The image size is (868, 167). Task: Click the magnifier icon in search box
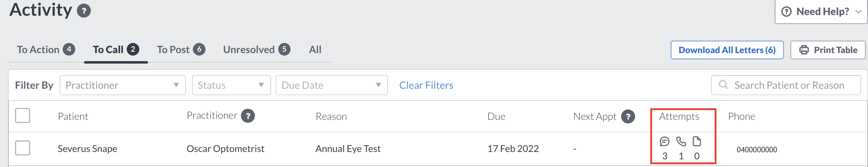[723, 85]
